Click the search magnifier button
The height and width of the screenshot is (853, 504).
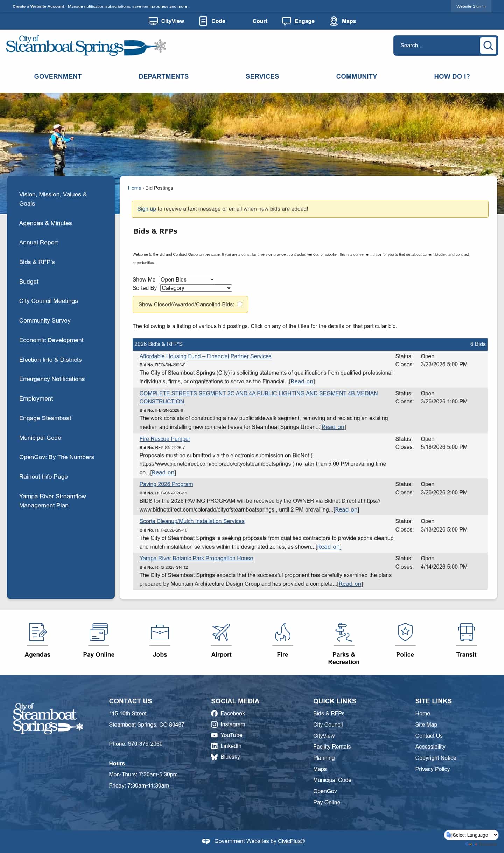(x=488, y=45)
